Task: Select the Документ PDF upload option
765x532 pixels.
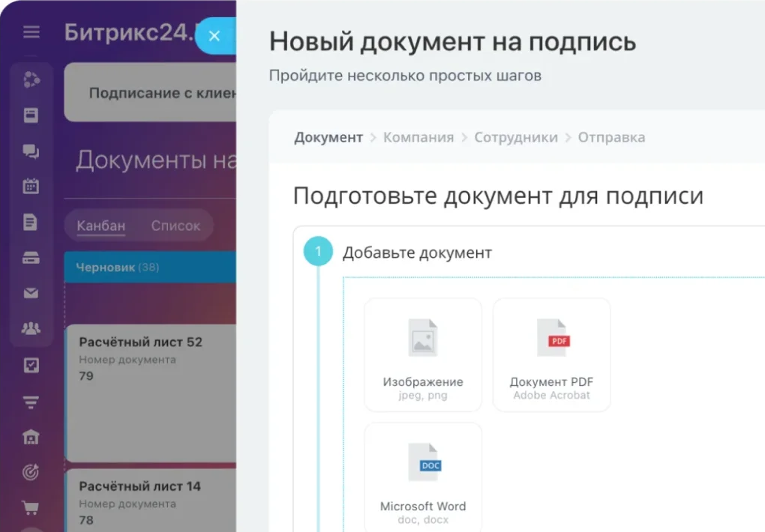Action: coord(551,354)
